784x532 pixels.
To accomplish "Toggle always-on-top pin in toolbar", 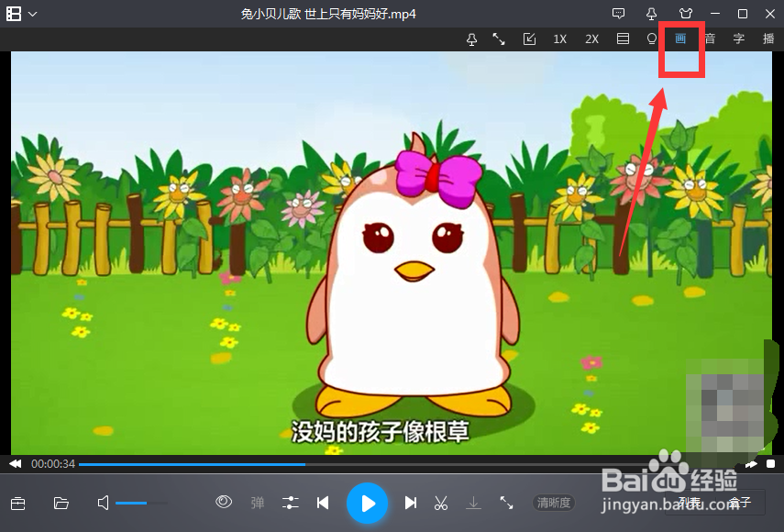I will 471,39.
